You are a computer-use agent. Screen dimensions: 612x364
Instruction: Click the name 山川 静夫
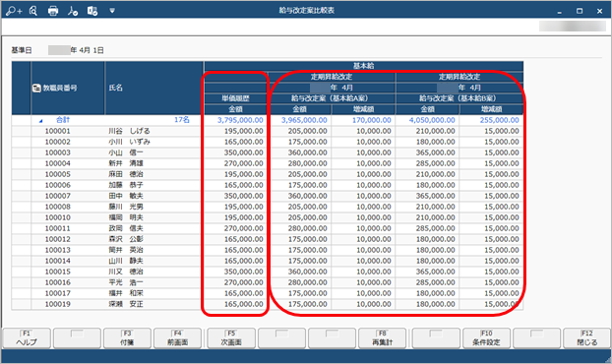(x=126, y=261)
